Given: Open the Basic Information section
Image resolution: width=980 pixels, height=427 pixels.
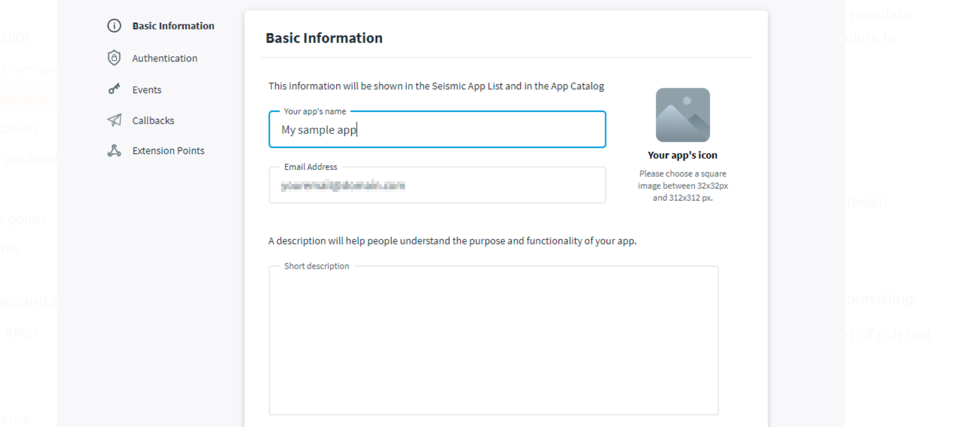Looking at the screenshot, I should 173,26.
